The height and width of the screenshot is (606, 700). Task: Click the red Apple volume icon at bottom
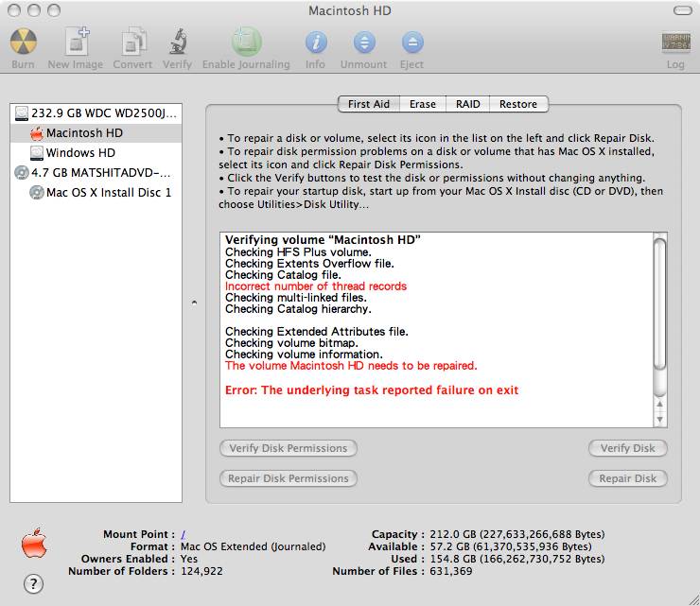pos(34,543)
